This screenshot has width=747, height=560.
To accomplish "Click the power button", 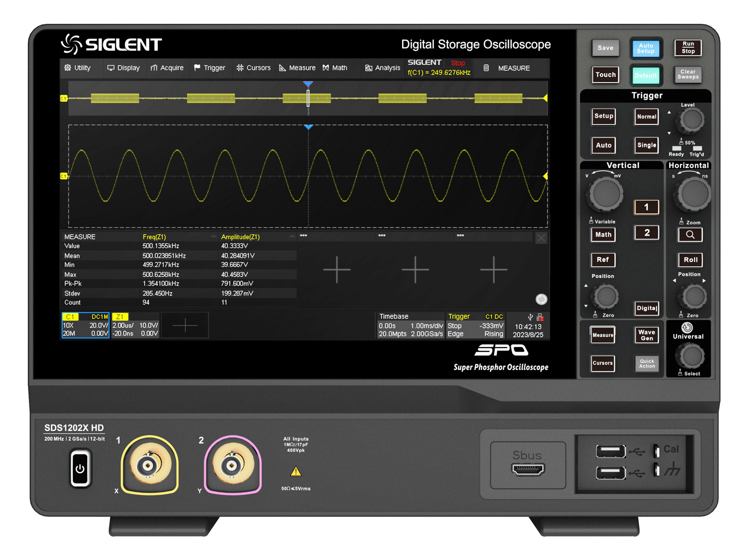I will pyautogui.click(x=80, y=468).
